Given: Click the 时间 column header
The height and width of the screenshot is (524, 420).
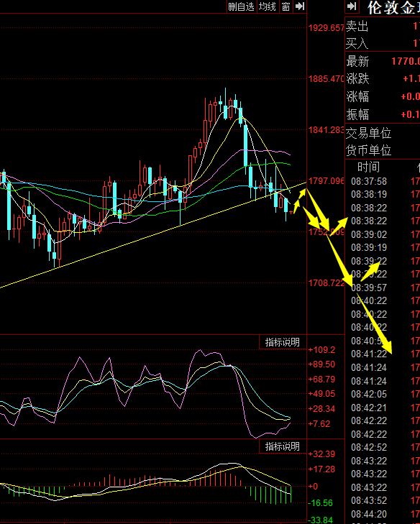Looking at the screenshot, I should pyautogui.click(x=368, y=167).
